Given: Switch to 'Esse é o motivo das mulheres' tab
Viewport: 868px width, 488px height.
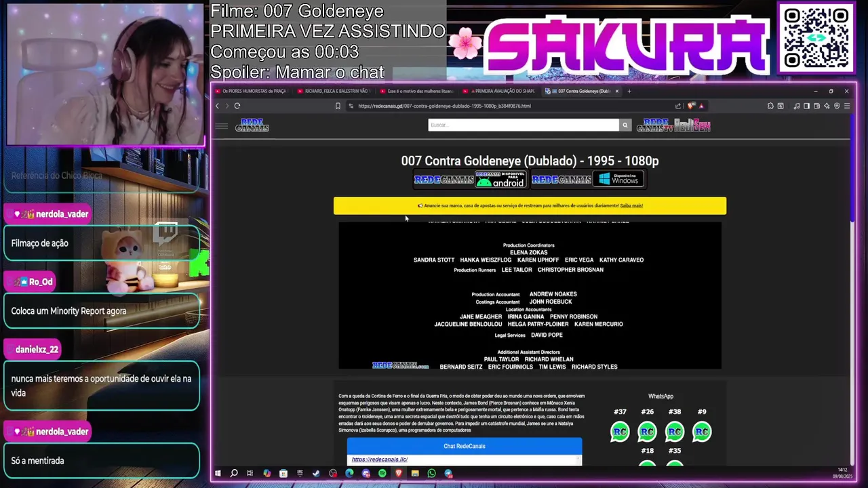Looking at the screenshot, I should [418, 91].
